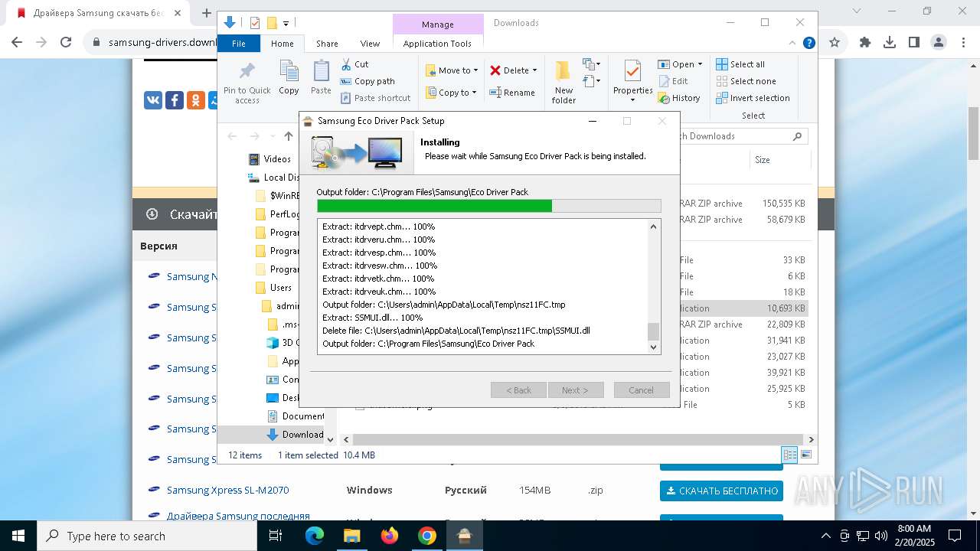Switch Explorer to large icons view
The height and width of the screenshot is (551, 980).
pos(805,455)
